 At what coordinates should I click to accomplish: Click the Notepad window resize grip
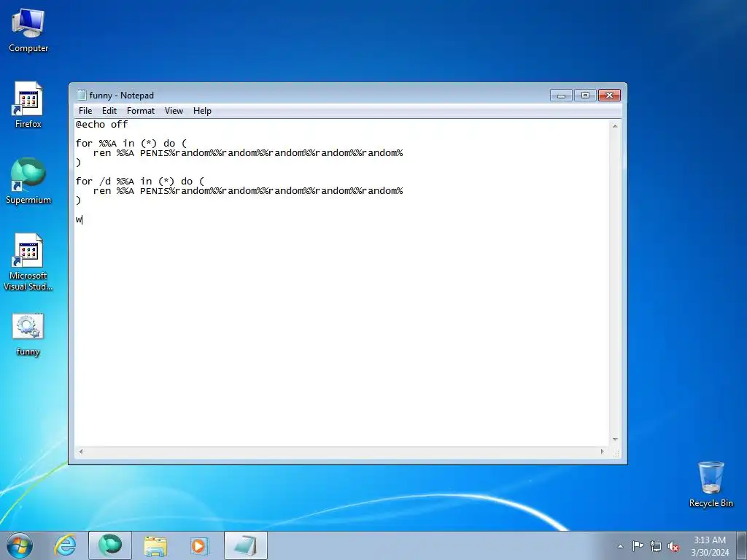[x=616, y=454]
